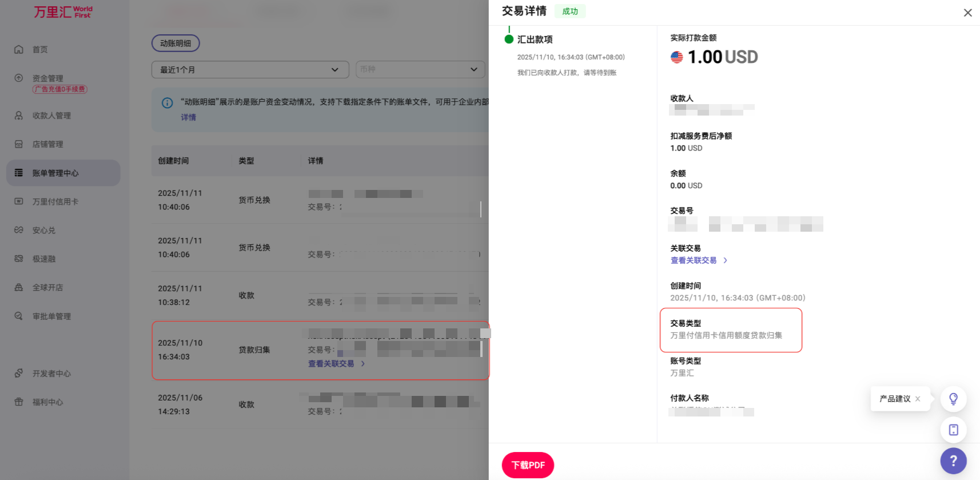Click the 安心兑 sidebar icon

[19, 230]
